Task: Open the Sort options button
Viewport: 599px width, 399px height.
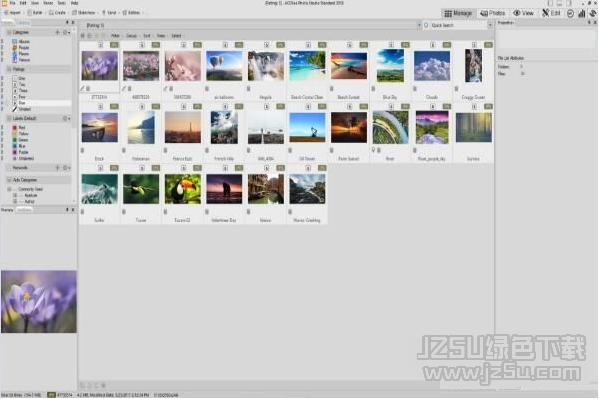Action: point(147,36)
